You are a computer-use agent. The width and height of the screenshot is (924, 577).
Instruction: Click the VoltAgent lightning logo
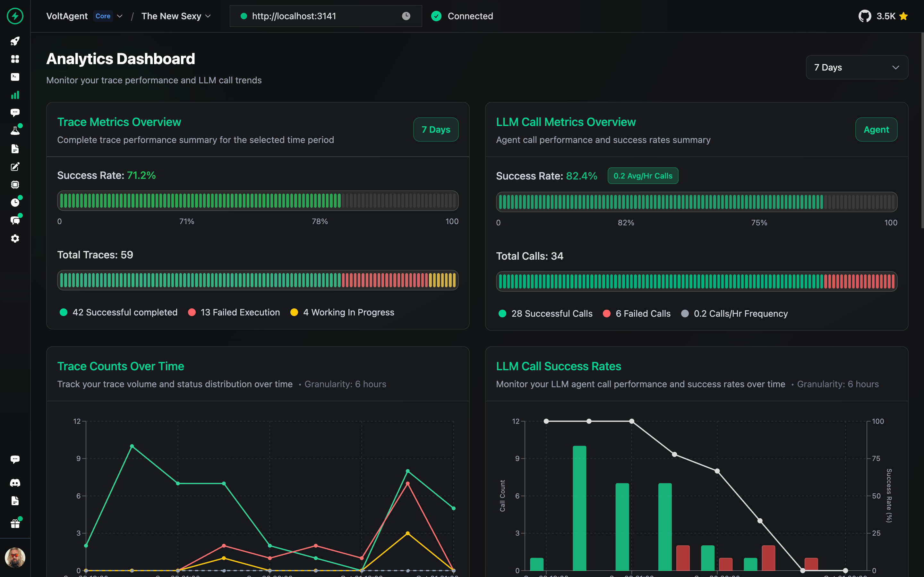click(15, 16)
